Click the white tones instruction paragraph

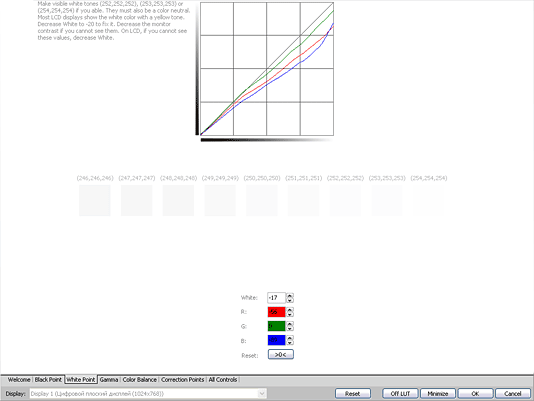pos(114,21)
